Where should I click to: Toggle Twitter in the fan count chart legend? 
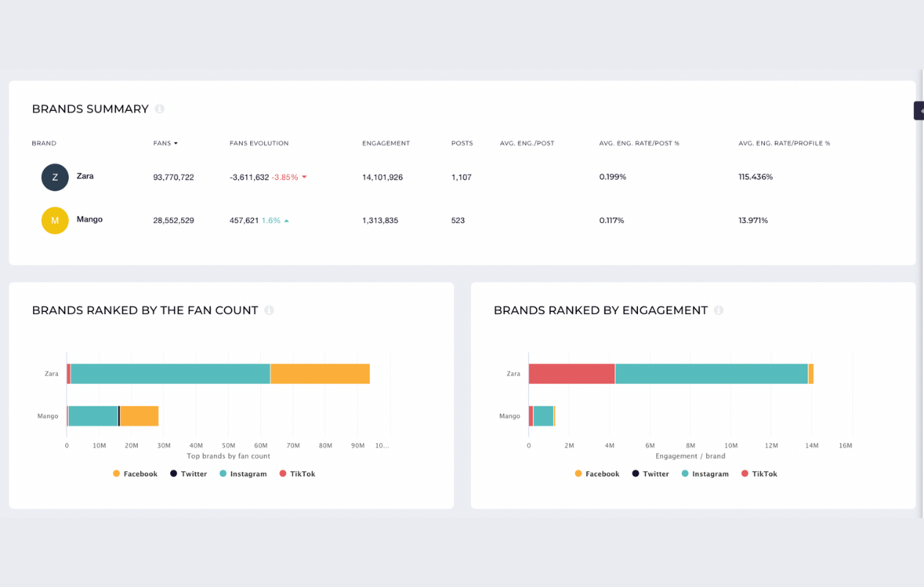coord(188,474)
